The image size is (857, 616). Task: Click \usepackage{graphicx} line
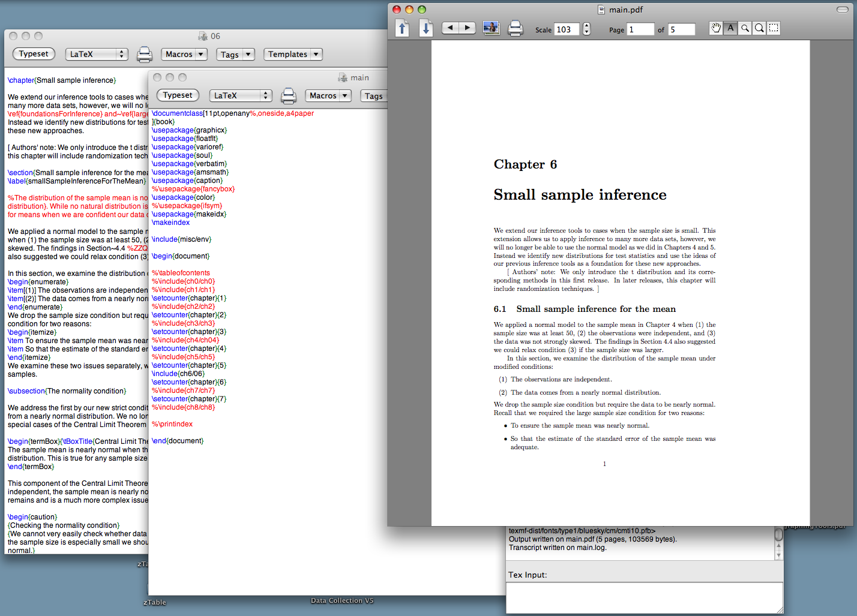point(189,130)
